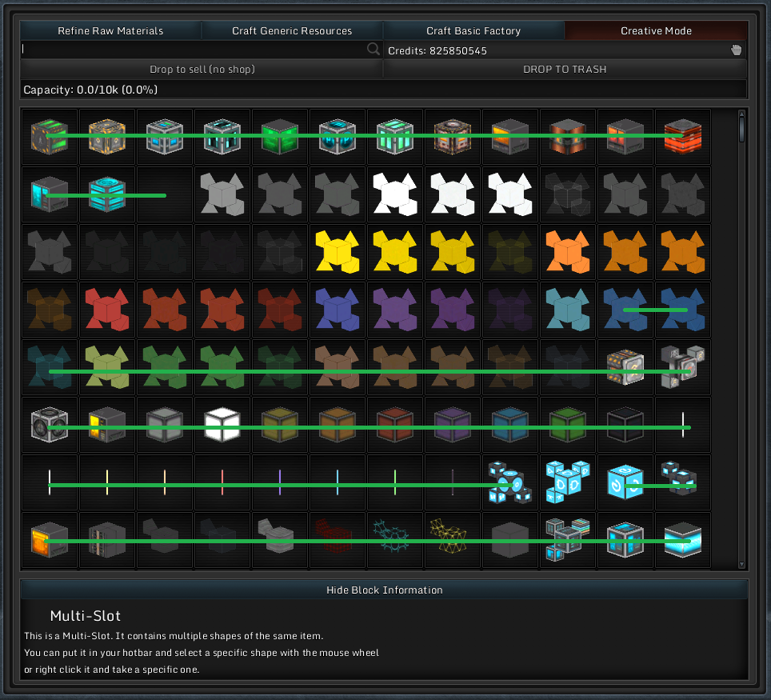Select the solid white cube block
771x700 pixels.
tap(222, 425)
